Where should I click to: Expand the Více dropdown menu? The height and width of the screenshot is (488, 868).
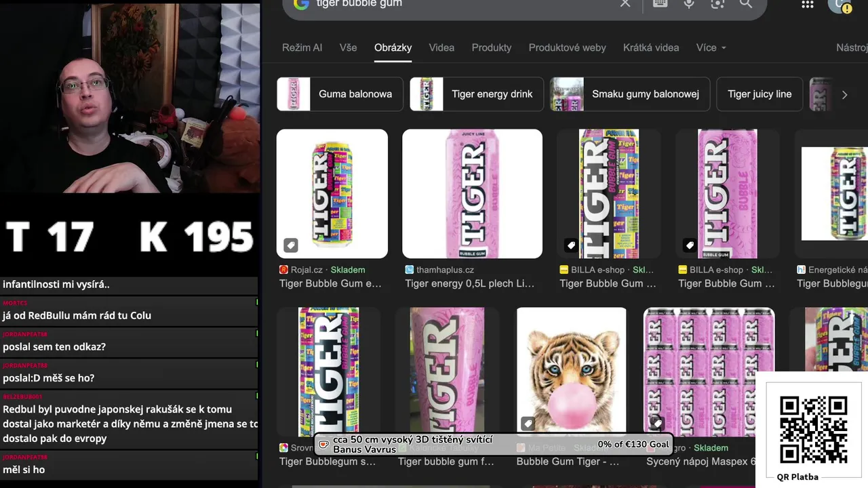[x=711, y=47]
